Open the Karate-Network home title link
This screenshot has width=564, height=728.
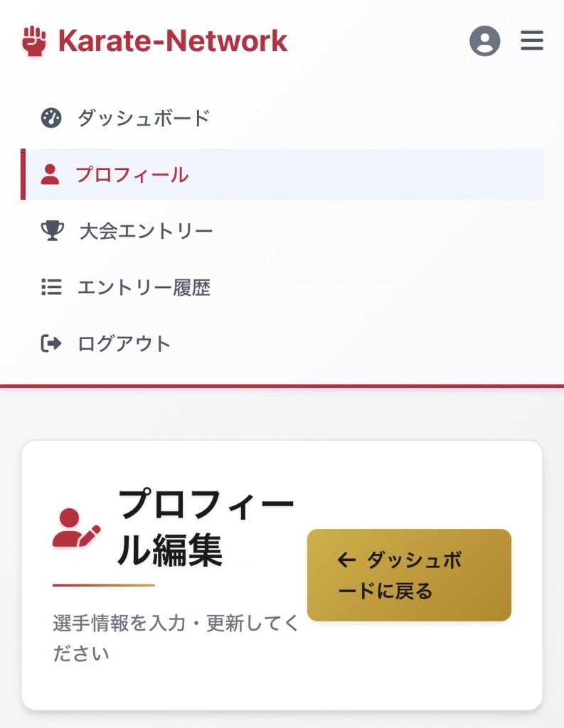click(x=172, y=41)
